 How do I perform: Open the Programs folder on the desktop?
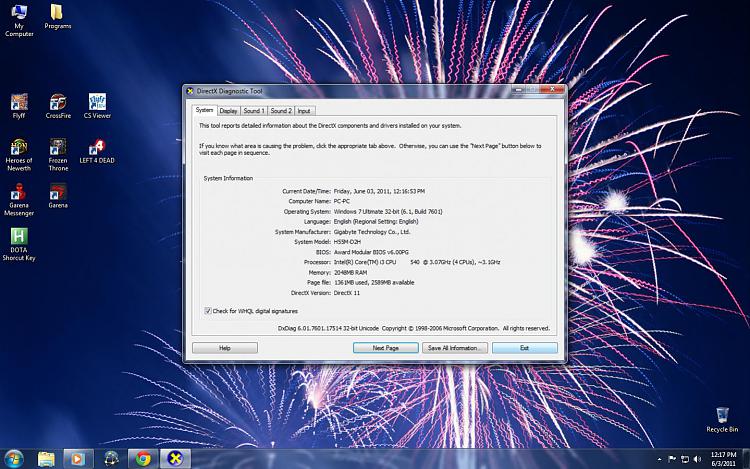(57, 16)
